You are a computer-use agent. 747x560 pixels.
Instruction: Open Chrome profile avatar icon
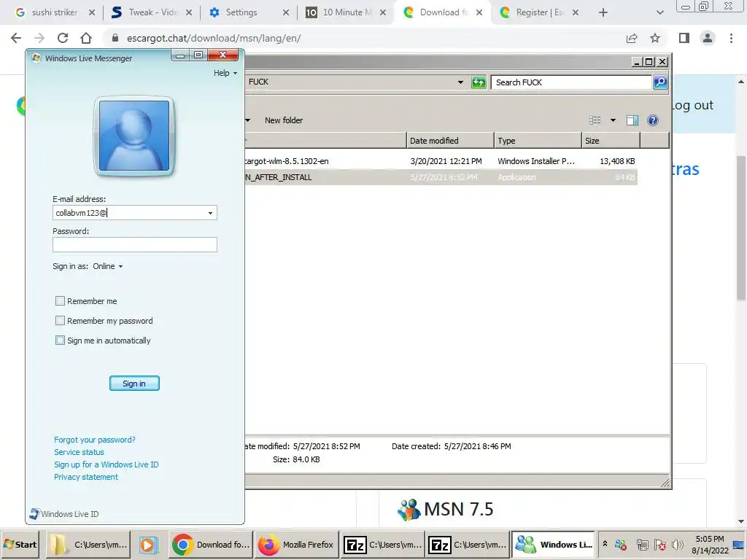pyautogui.click(x=708, y=38)
